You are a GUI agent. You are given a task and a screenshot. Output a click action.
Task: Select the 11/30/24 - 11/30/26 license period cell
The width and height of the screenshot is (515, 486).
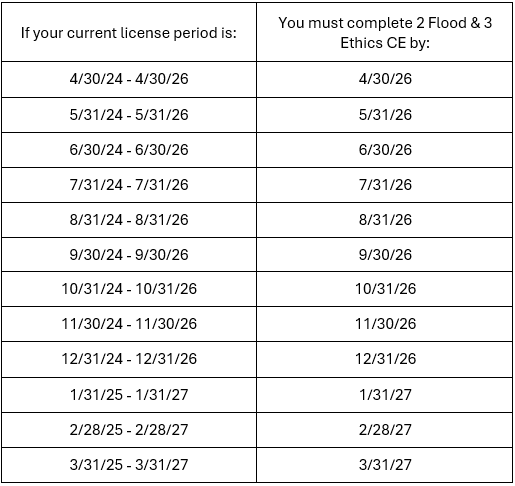tap(129, 324)
